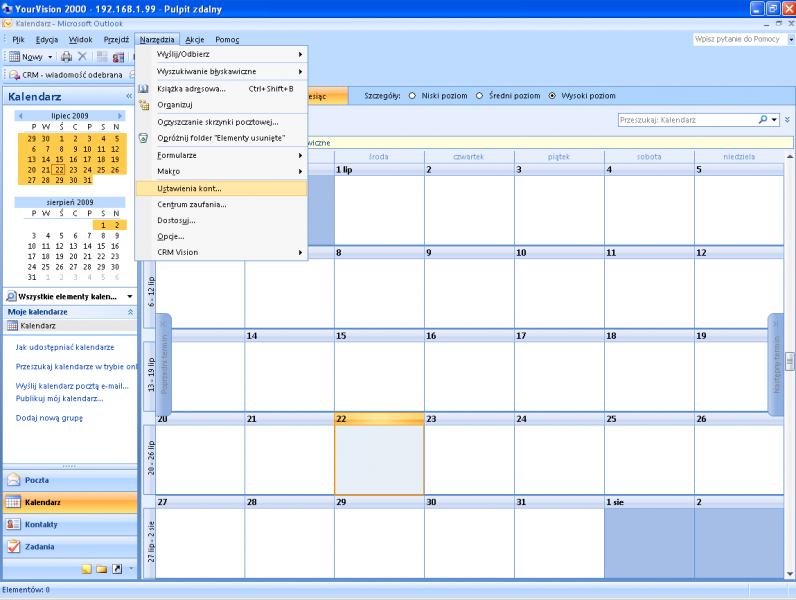Click the Przeszukaj: Kalendarz search field

pyautogui.click(x=687, y=120)
